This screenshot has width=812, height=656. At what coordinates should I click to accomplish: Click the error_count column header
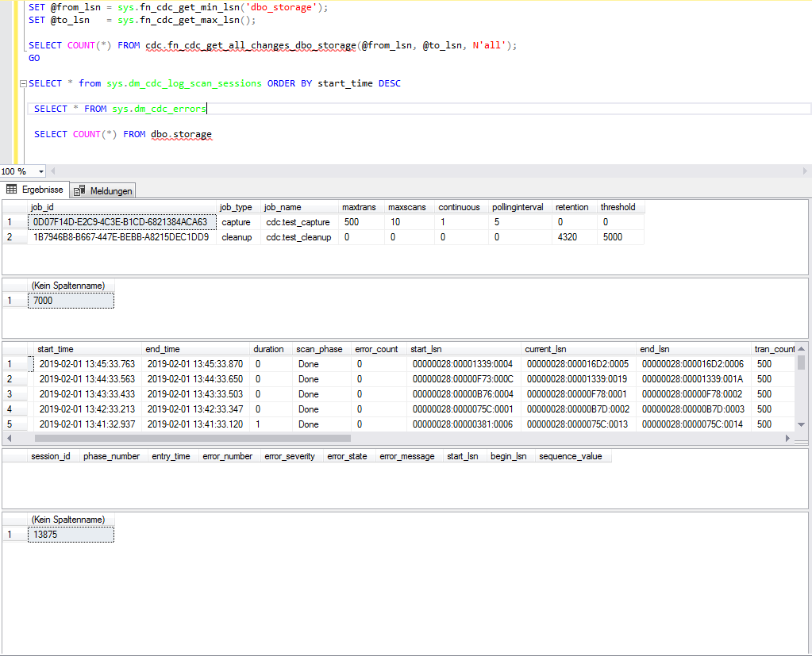pos(379,349)
